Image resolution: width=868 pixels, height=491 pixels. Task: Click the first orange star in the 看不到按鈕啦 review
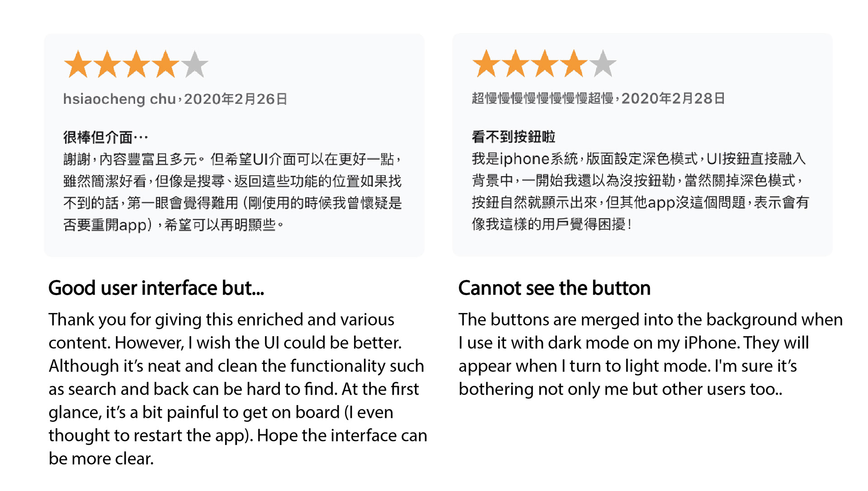(486, 64)
